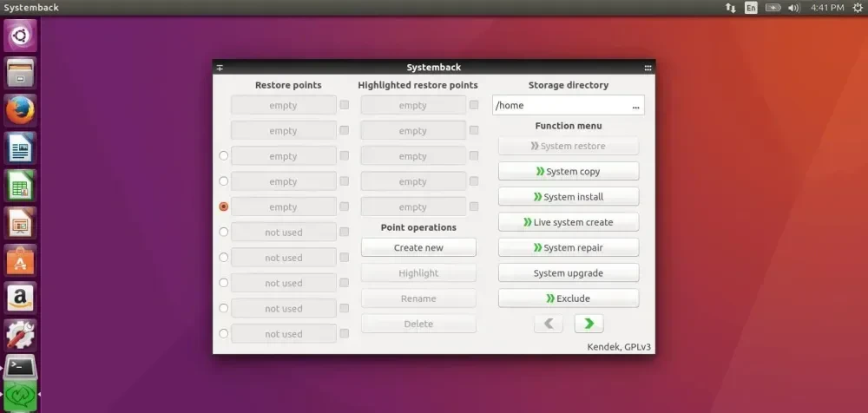Open LibreOffice Calc from the dock
This screenshot has width=868, height=413.
21,186
